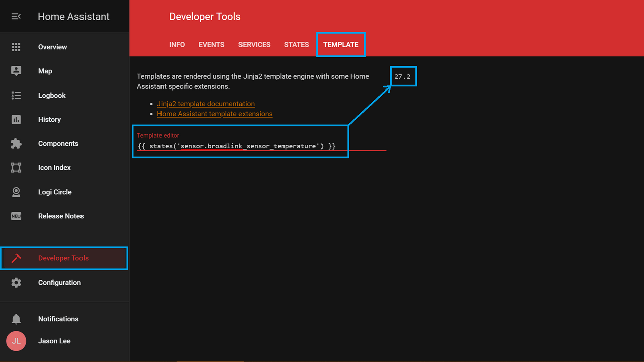Click the Developer Tools page heading
This screenshot has width=644, height=362.
click(205, 17)
